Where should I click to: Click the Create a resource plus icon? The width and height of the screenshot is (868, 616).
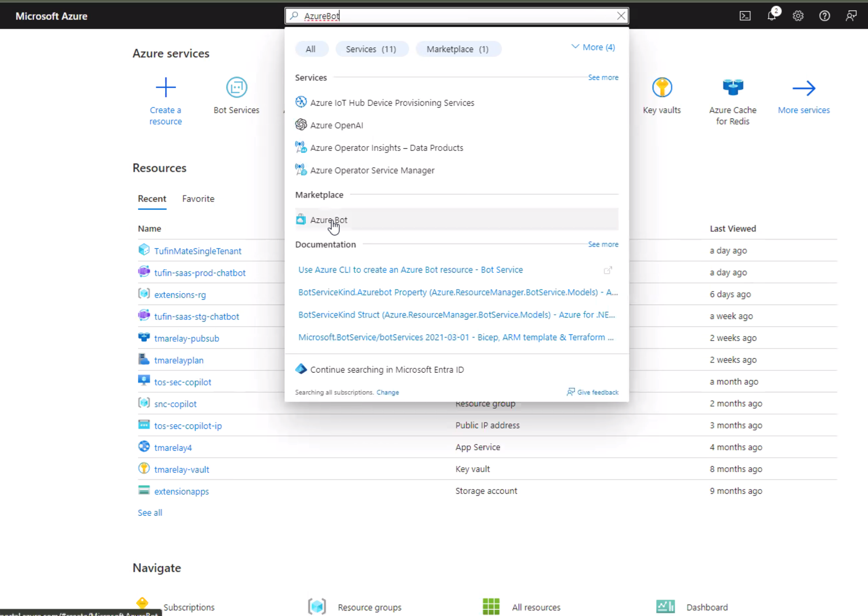pyautogui.click(x=165, y=88)
